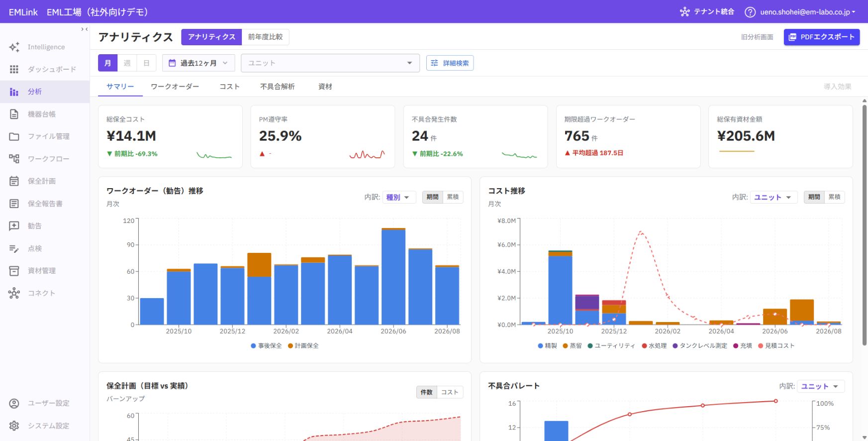Open 不具合パレート ユニット breakdown dropdown
This screenshot has width=868, height=441.
click(821, 386)
